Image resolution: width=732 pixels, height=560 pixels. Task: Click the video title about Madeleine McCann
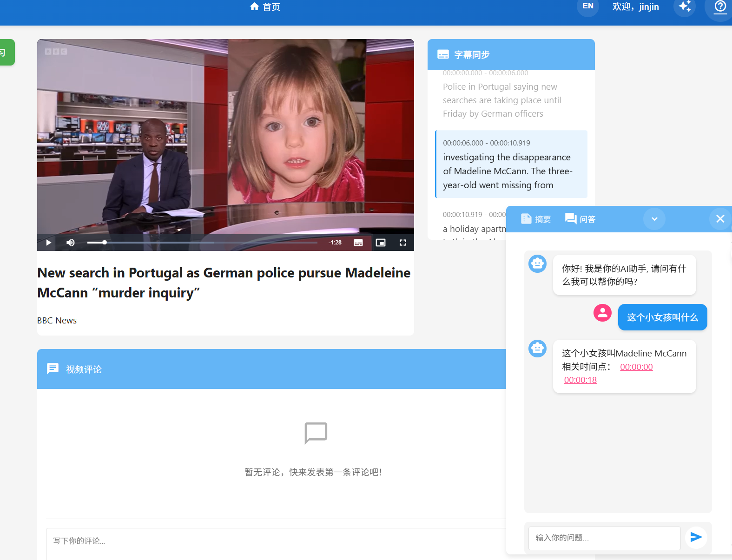click(224, 283)
